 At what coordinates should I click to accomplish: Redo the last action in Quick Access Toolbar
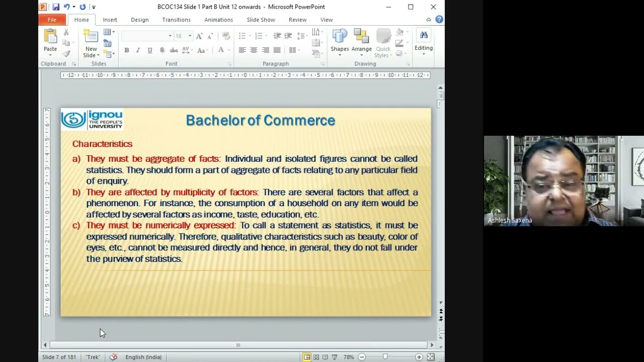click(83, 7)
